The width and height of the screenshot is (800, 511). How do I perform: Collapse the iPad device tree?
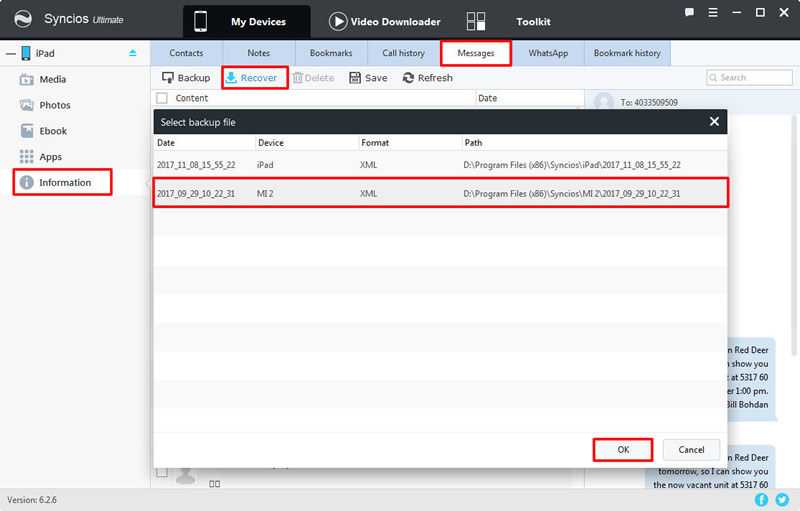pyautogui.click(x=11, y=54)
